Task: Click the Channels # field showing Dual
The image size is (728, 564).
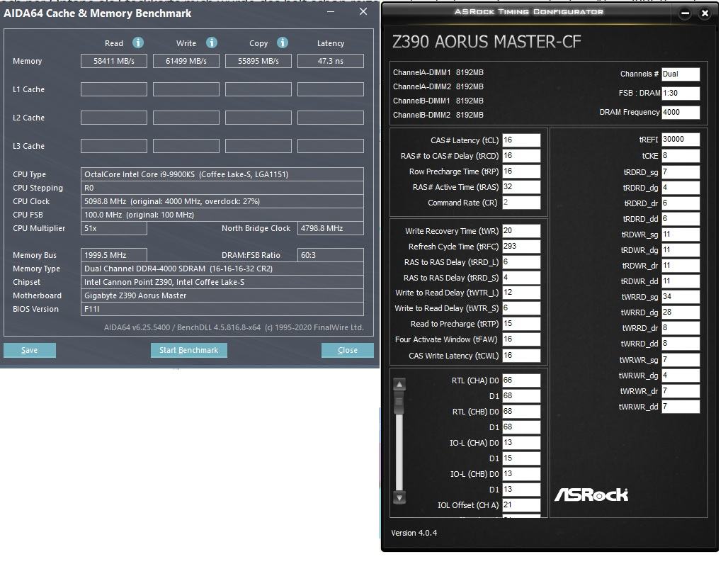Action: tap(681, 74)
